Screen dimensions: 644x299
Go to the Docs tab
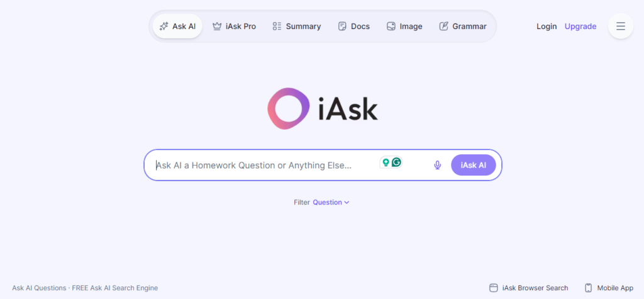(354, 26)
